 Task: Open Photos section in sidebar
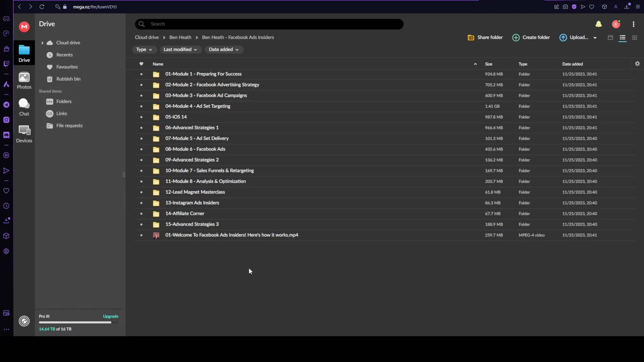coord(24,81)
